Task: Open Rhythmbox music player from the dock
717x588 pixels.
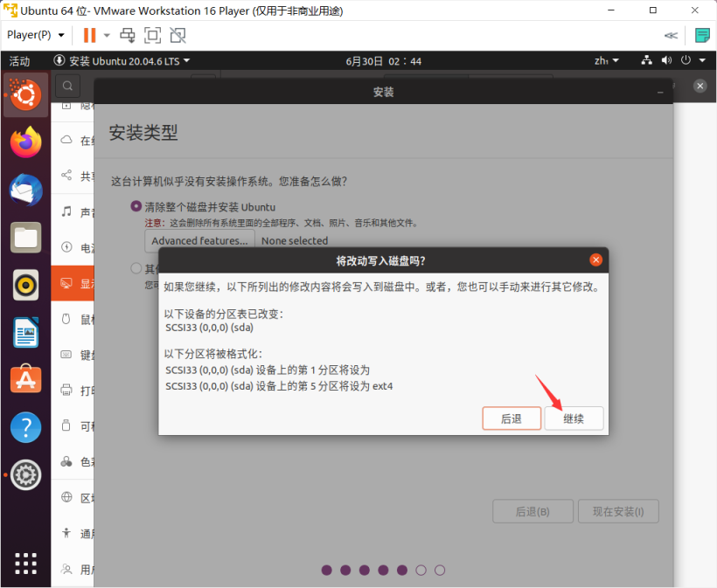Action: point(25,284)
